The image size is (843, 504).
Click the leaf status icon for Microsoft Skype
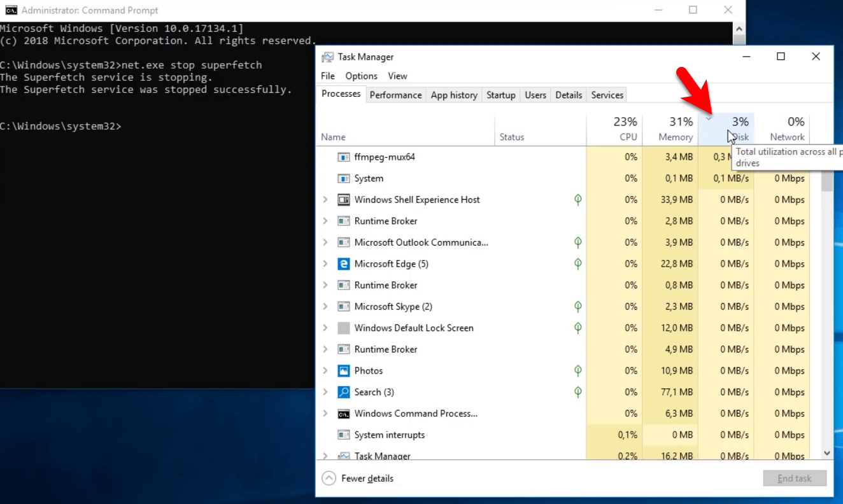[578, 306]
